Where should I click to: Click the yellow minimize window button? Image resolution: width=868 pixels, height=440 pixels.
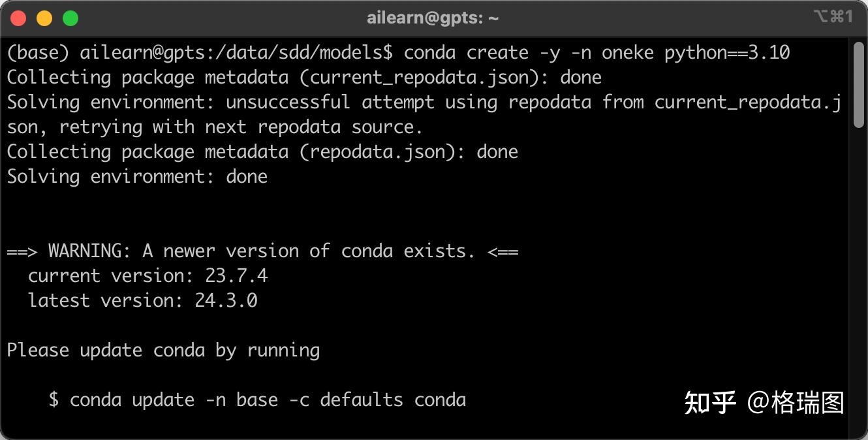44,18
